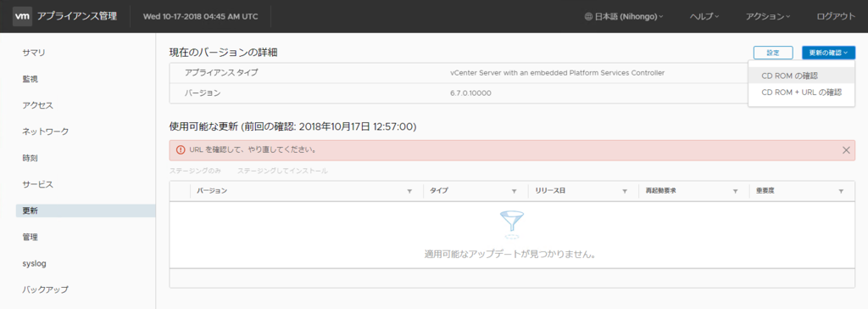Click the アプライアンス管理 title
868x309 pixels.
tap(77, 16)
